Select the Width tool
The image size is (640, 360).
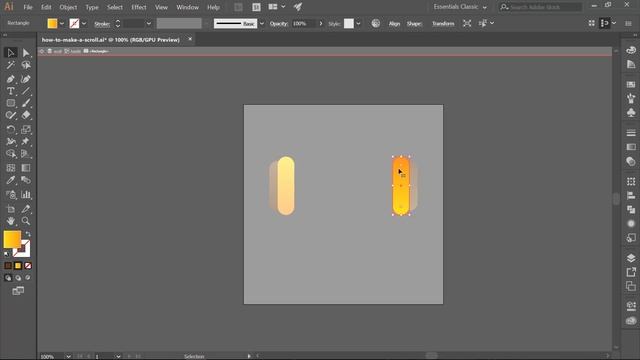(x=11, y=142)
